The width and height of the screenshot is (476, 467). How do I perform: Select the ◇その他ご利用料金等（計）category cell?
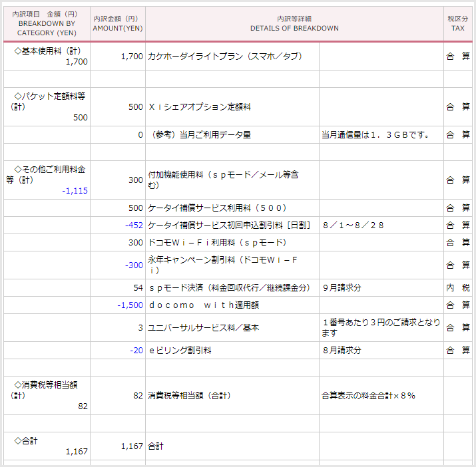pos(47,180)
